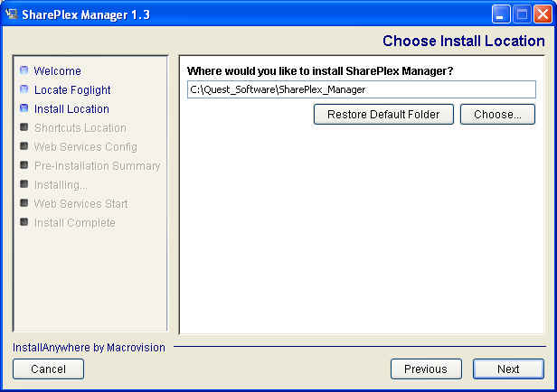557x392 pixels.
Task: Select the Welcome step label
Action: click(58, 71)
